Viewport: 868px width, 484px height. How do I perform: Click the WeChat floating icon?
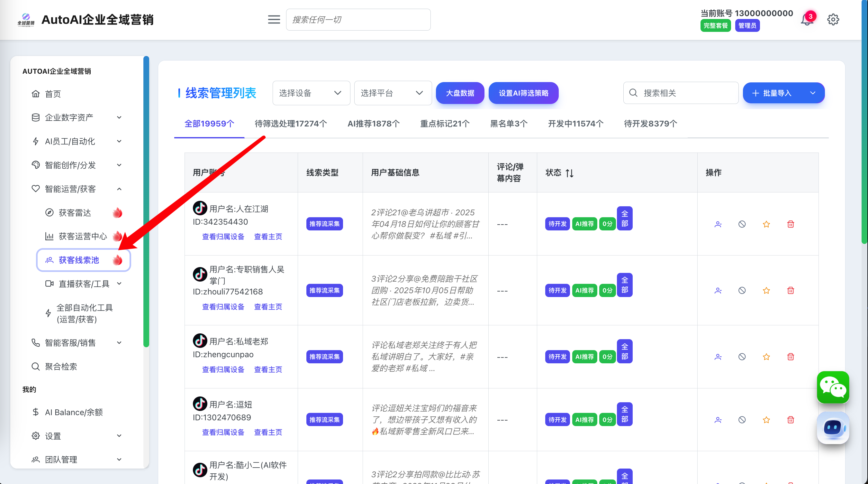click(x=833, y=387)
